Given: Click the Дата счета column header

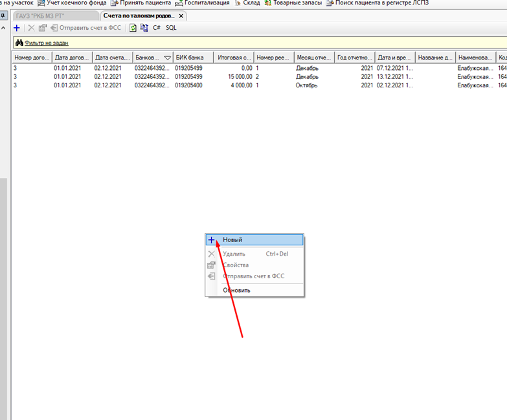Looking at the screenshot, I should point(112,58).
